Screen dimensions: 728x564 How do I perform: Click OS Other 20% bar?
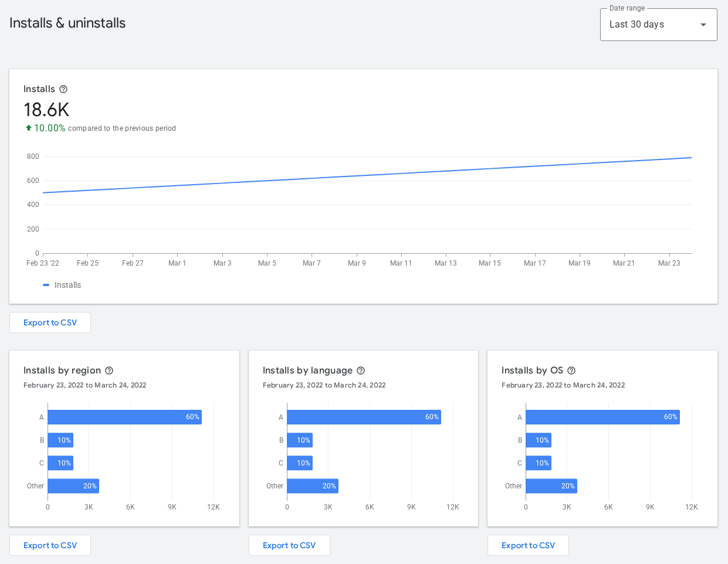tap(551, 485)
